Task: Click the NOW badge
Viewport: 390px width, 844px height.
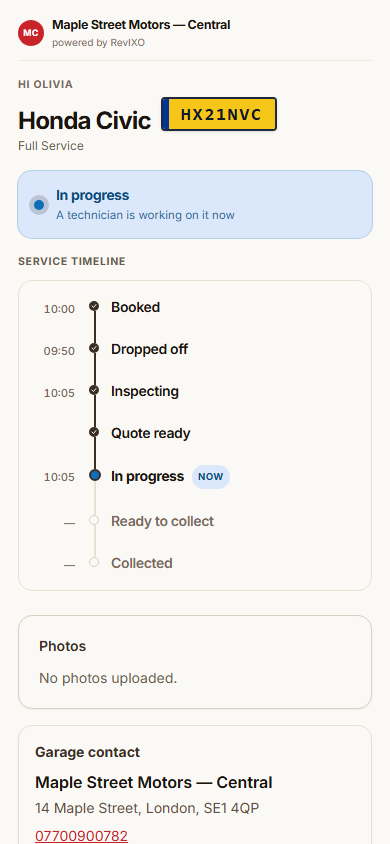Action: click(x=211, y=477)
